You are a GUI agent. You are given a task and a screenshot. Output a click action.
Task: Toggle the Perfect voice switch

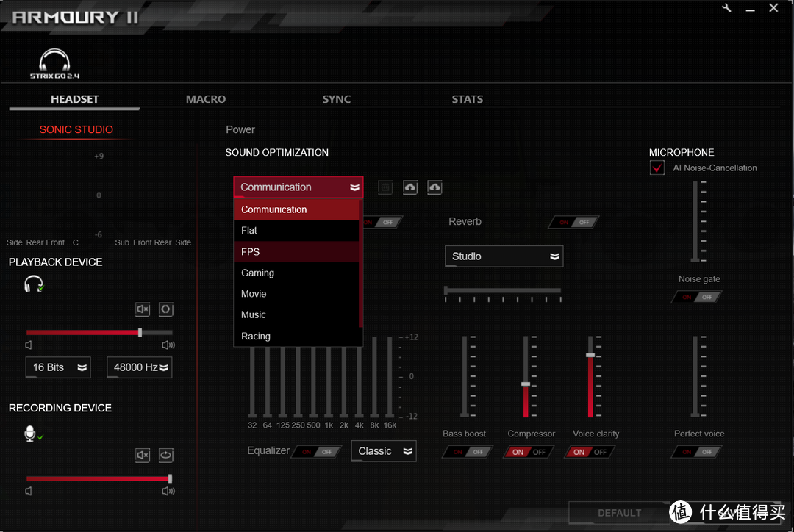tap(697, 452)
